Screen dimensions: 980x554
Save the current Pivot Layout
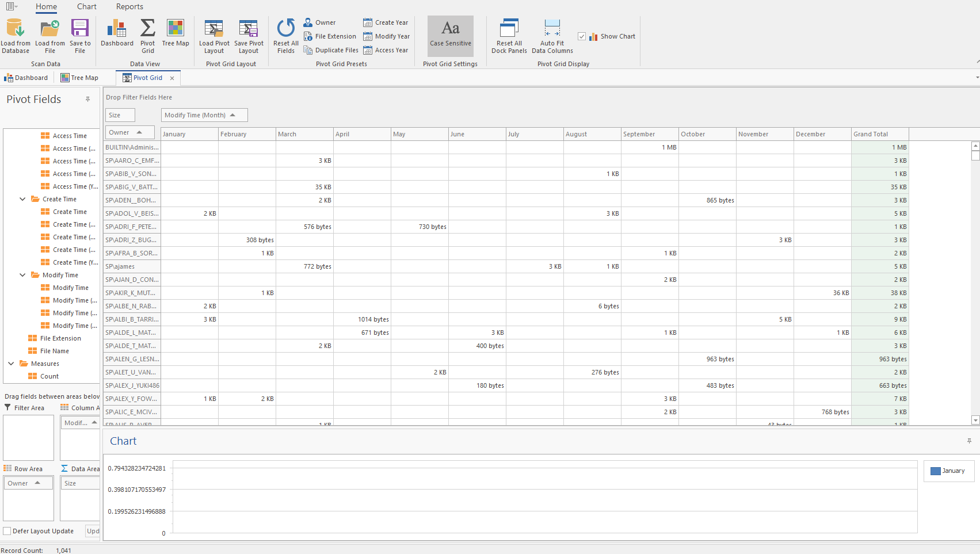248,36
